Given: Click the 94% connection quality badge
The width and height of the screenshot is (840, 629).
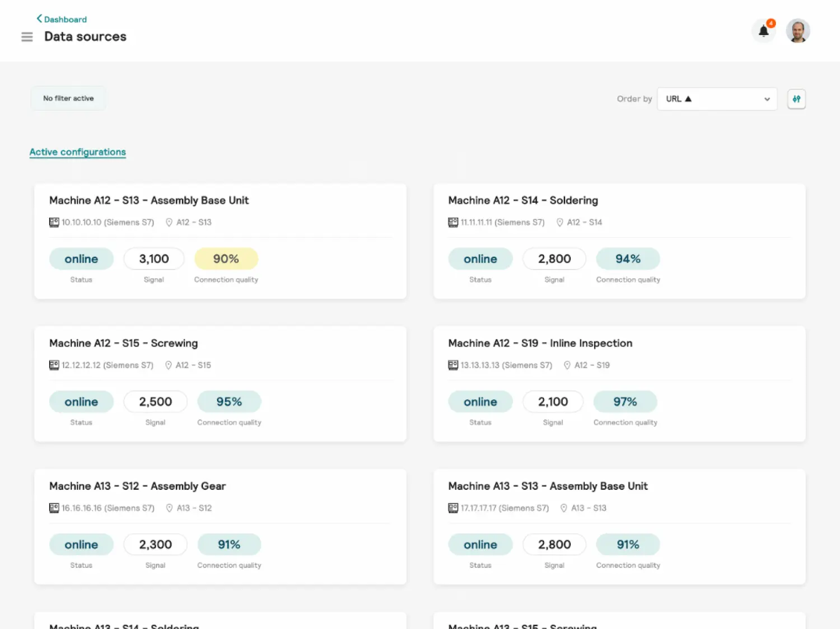Looking at the screenshot, I should [628, 259].
